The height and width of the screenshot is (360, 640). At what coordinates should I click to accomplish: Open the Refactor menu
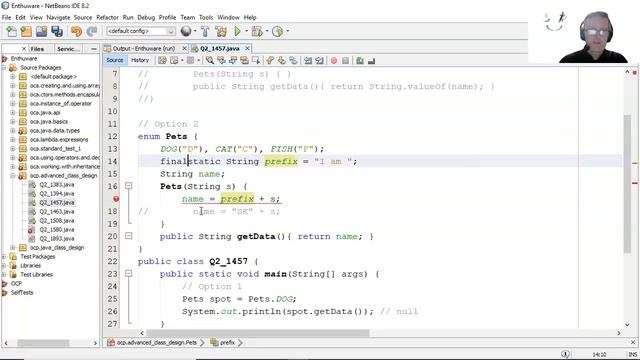click(x=107, y=17)
